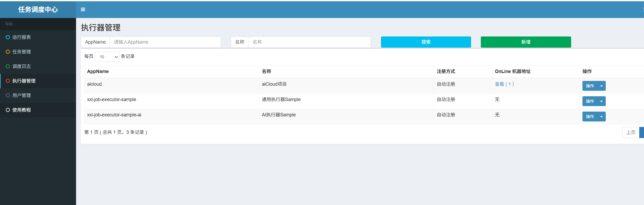Select 用户管理 in the navigation
Viewport: 644px width, 205px height.
point(38,95)
